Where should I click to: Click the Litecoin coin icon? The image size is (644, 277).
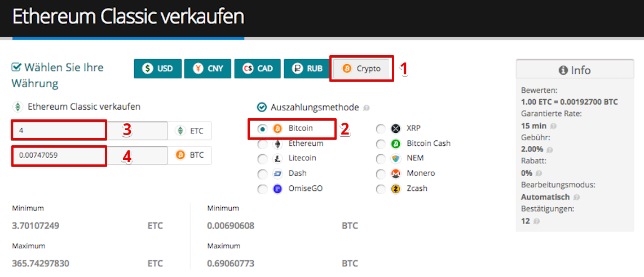277,159
